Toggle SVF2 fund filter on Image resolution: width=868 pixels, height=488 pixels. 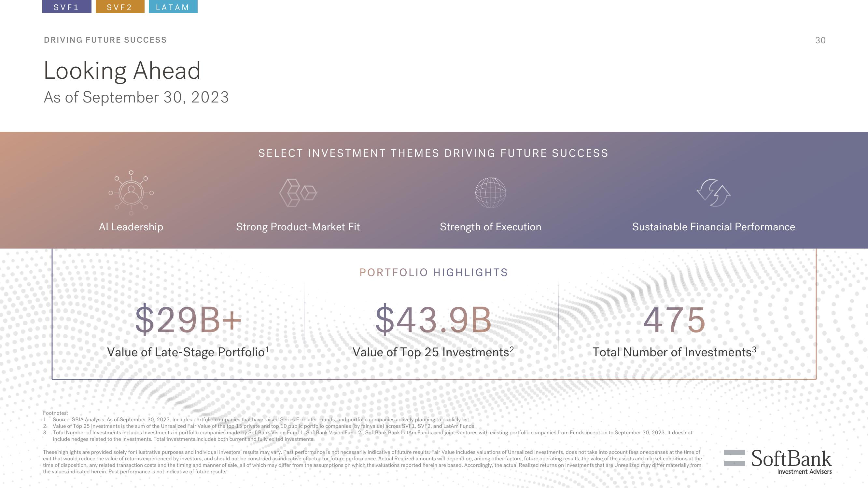pos(119,7)
